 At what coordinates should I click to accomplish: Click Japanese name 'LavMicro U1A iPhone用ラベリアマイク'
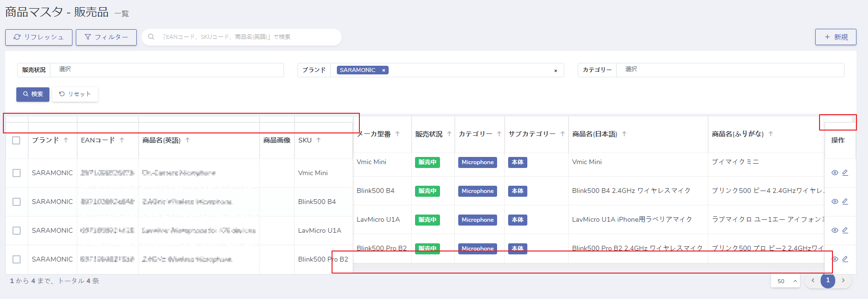[x=632, y=219]
